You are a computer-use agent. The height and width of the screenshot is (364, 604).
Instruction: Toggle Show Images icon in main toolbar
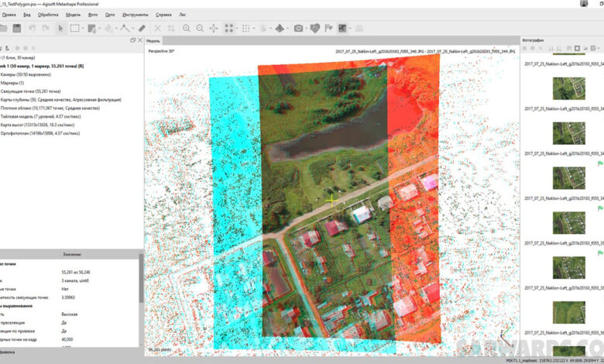point(342,28)
